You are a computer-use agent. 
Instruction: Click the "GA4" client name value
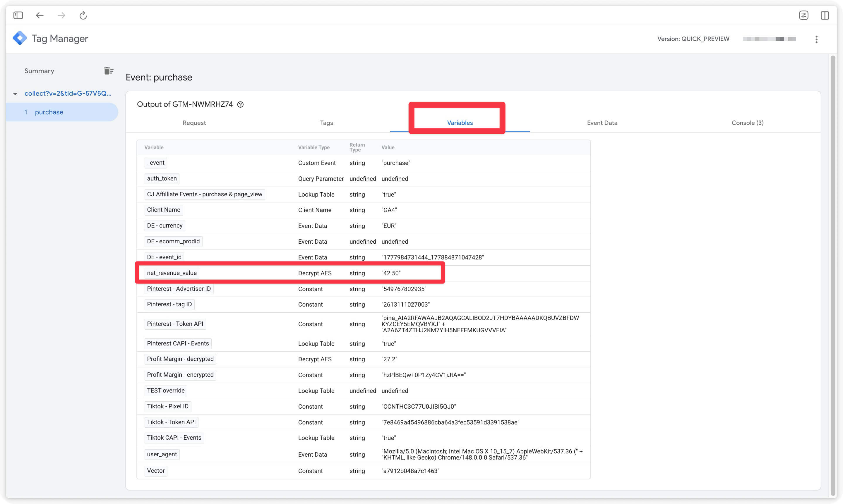[x=389, y=210]
